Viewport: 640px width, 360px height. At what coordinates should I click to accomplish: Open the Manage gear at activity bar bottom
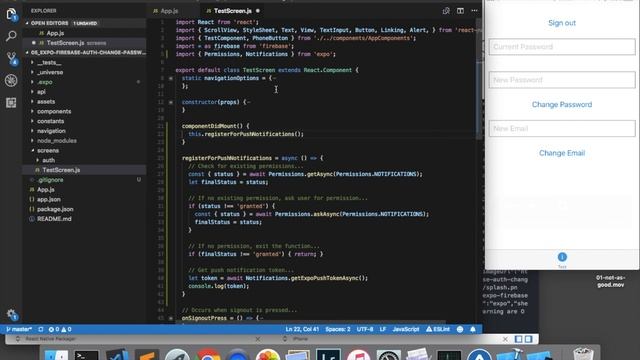tap(11, 314)
